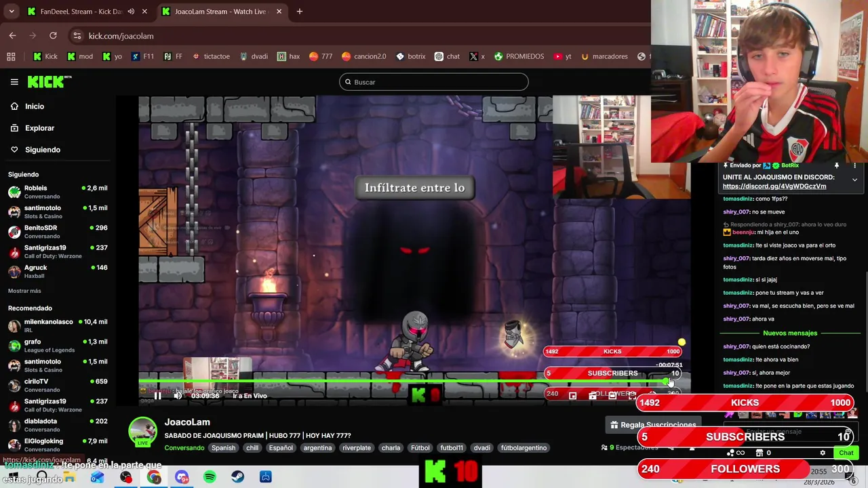Open the tab search dropdown
868x488 pixels.
coord(12,12)
